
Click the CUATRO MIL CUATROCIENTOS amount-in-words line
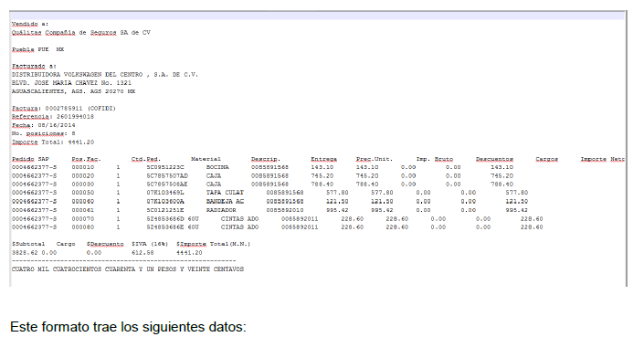click(x=128, y=269)
